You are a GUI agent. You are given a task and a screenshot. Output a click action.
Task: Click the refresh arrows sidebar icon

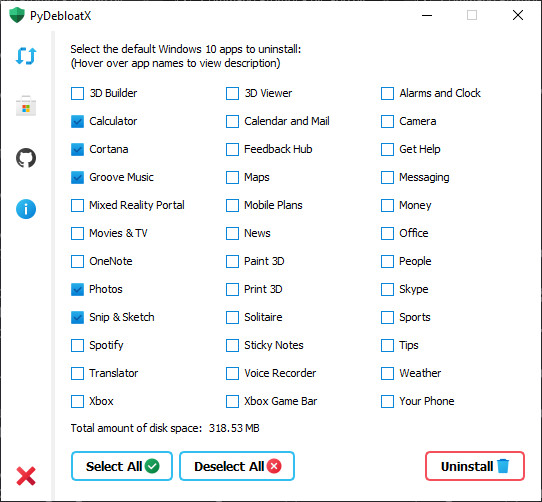[26, 56]
